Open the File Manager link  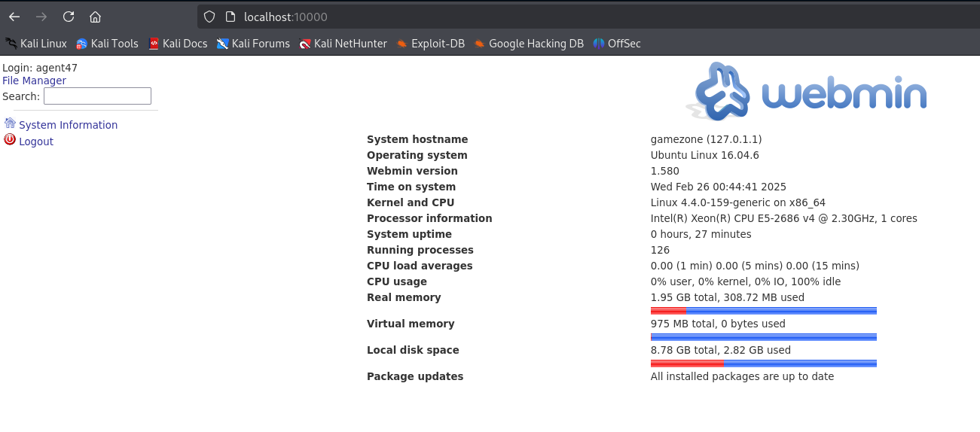tap(34, 81)
